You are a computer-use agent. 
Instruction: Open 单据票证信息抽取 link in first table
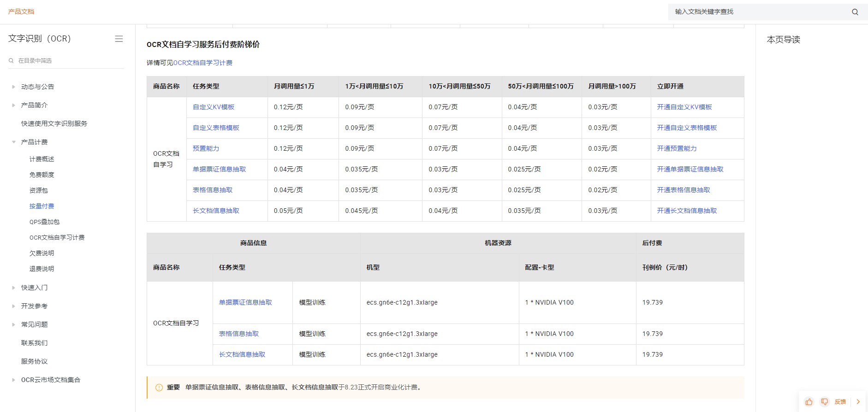click(219, 169)
